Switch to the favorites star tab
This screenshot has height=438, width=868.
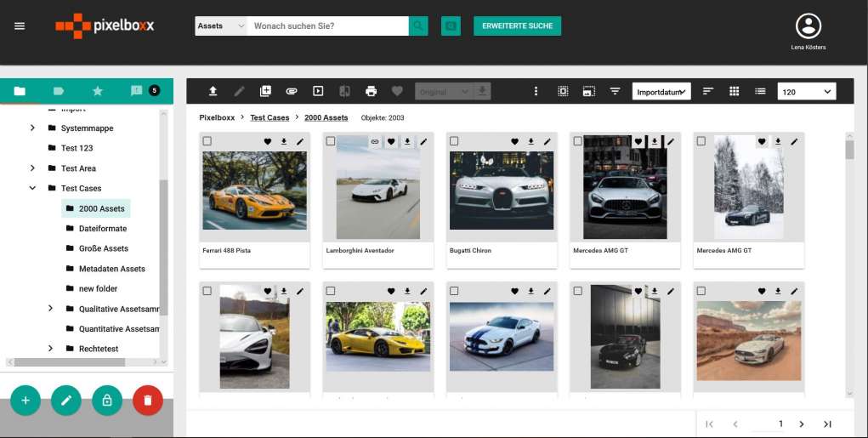pos(98,91)
